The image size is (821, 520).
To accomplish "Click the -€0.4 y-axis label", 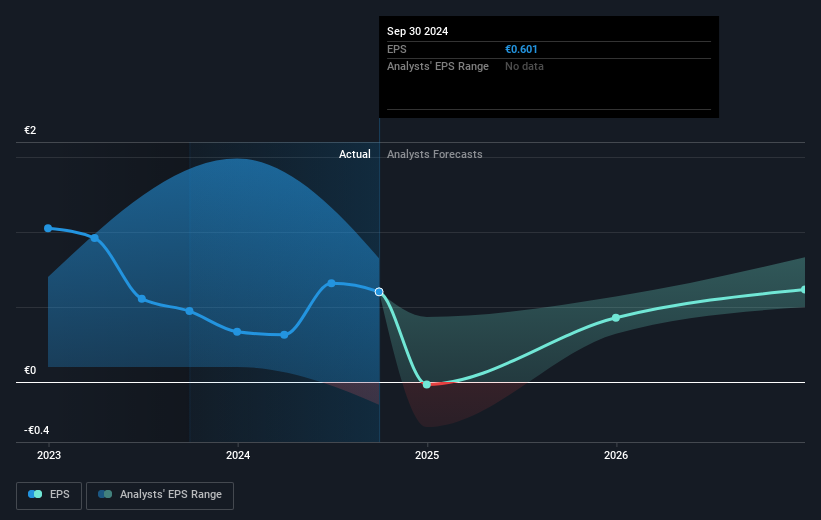I will [37, 430].
